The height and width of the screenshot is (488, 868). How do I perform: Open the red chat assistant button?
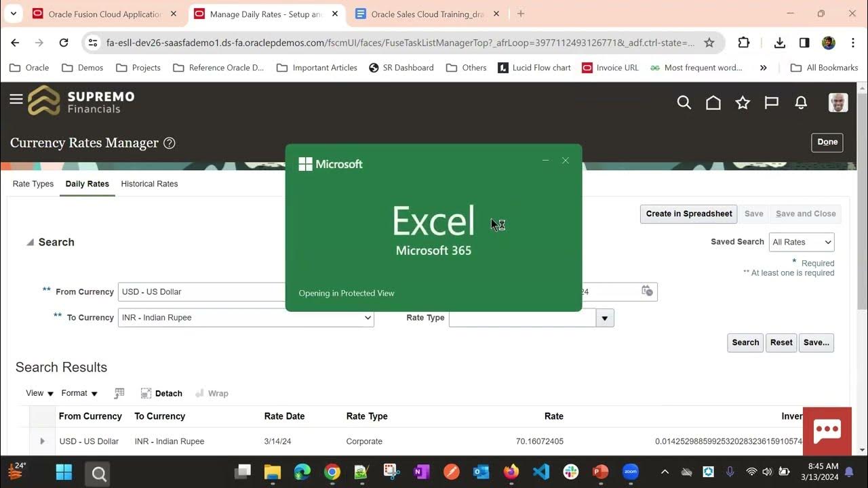(x=827, y=431)
